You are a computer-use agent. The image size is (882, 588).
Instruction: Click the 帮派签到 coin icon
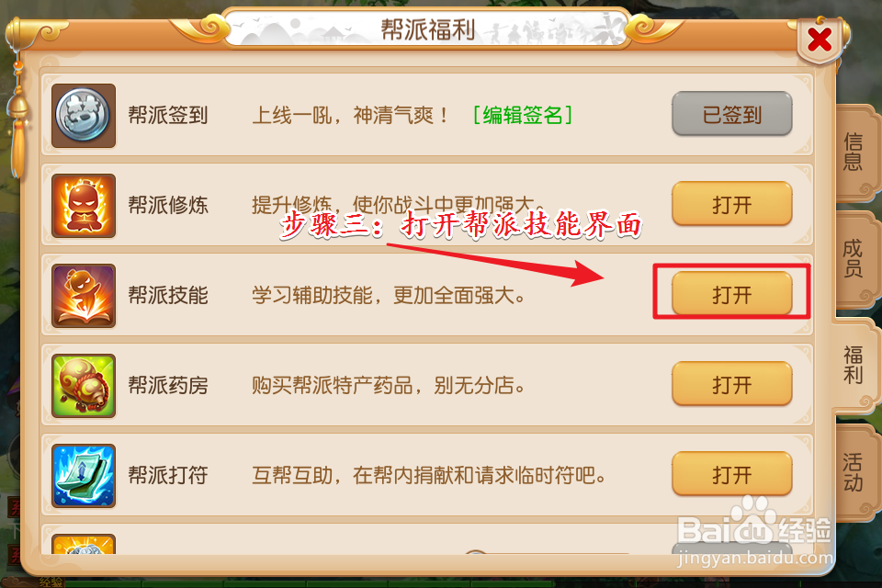point(84,116)
